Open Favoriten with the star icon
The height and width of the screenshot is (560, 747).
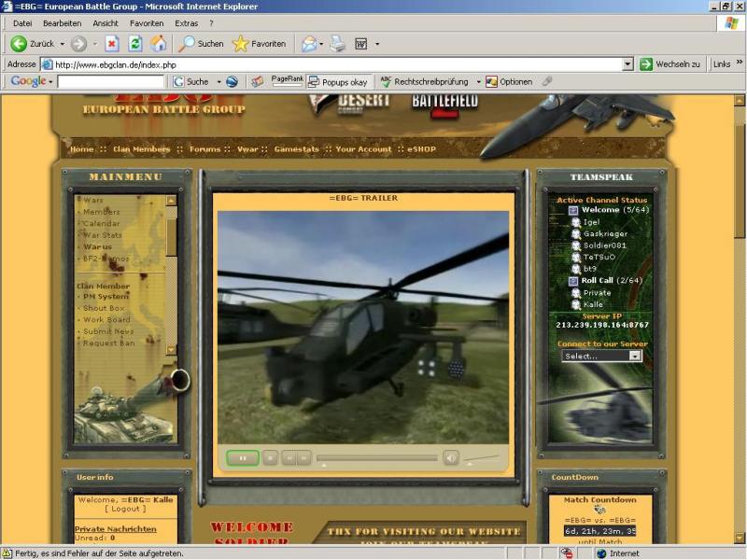coord(241,44)
